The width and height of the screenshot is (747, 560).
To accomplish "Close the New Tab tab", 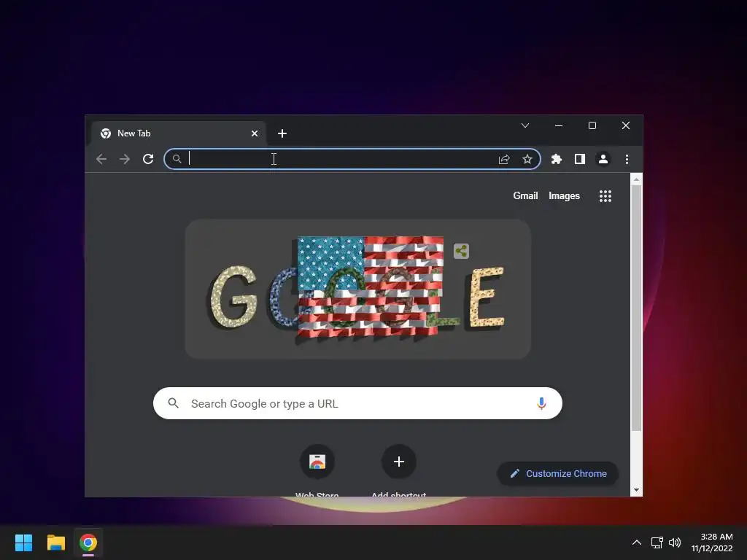I will (255, 133).
